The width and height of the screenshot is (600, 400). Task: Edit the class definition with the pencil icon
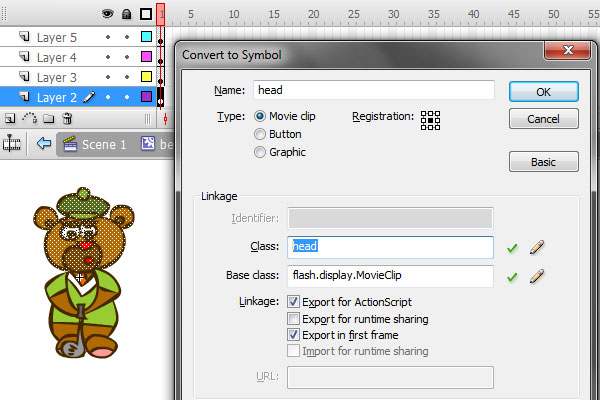537,247
